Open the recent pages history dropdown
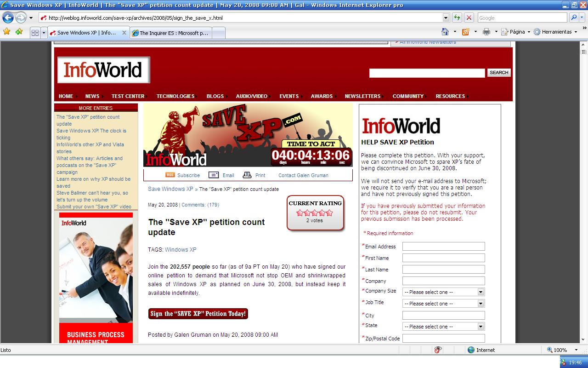Viewport: 588px width, 368px height. 31,18
